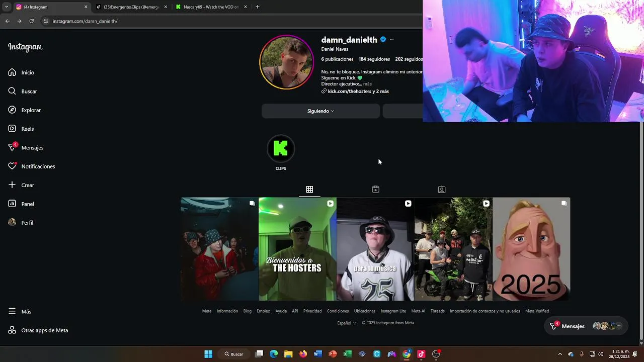The image size is (644, 362).
Task: Open File Explorer from the taskbar
Action: [x=288, y=354]
